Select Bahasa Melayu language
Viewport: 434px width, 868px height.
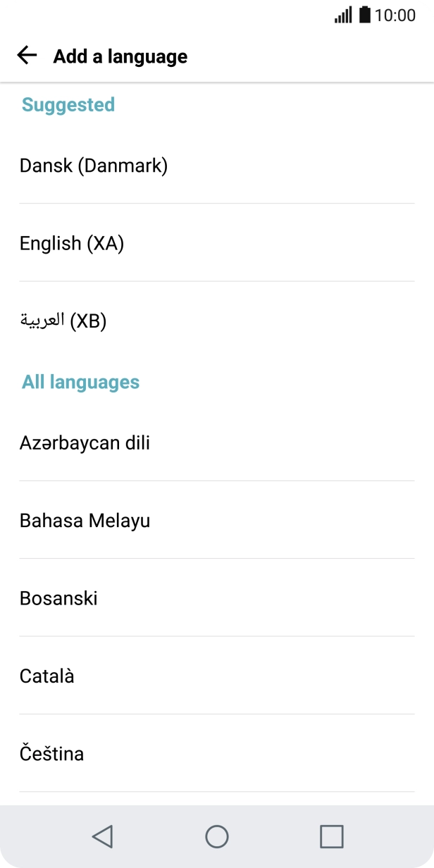click(85, 520)
